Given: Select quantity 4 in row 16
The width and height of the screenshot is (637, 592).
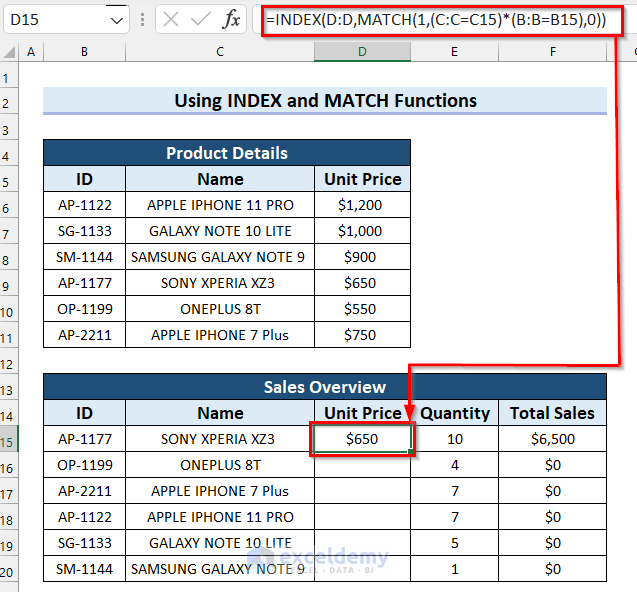Looking at the screenshot, I should point(455,465).
